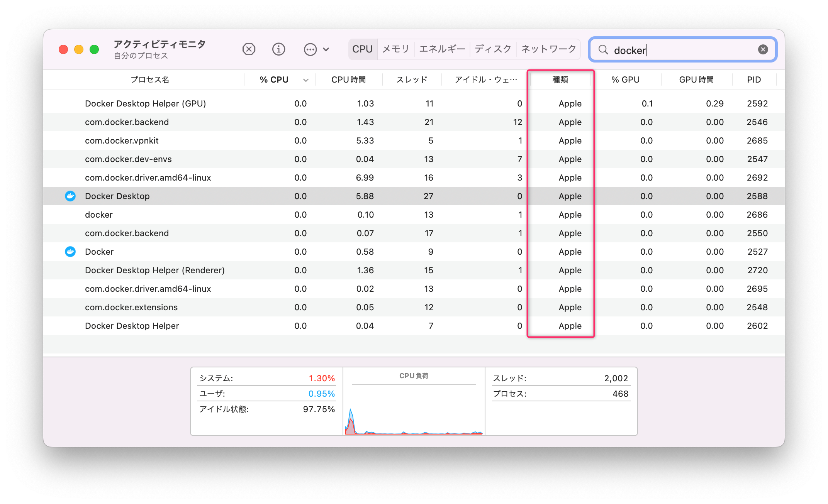Viewport: 828px width, 504px height.
Task: Sort by the スレッド column header
Action: pos(412,79)
